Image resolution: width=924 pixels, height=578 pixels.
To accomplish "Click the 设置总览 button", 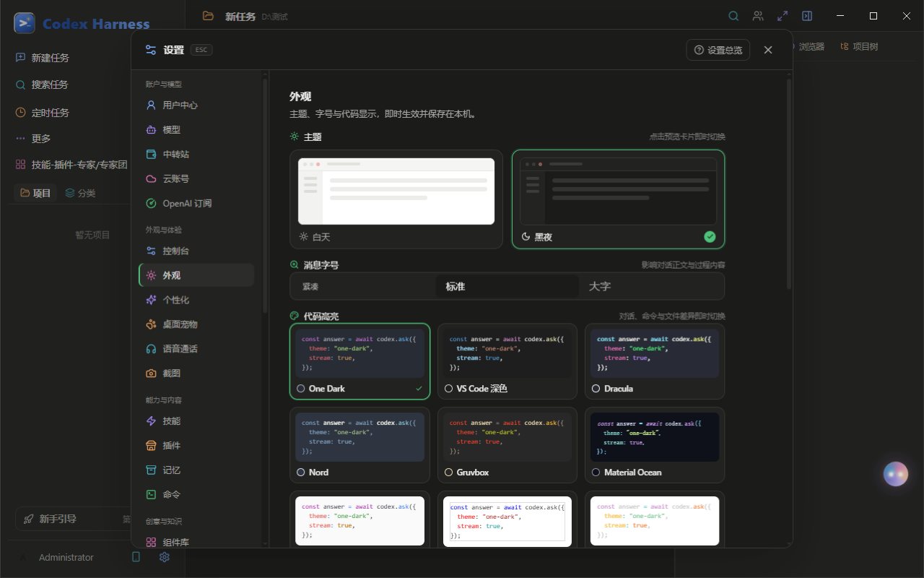I will coord(718,50).
